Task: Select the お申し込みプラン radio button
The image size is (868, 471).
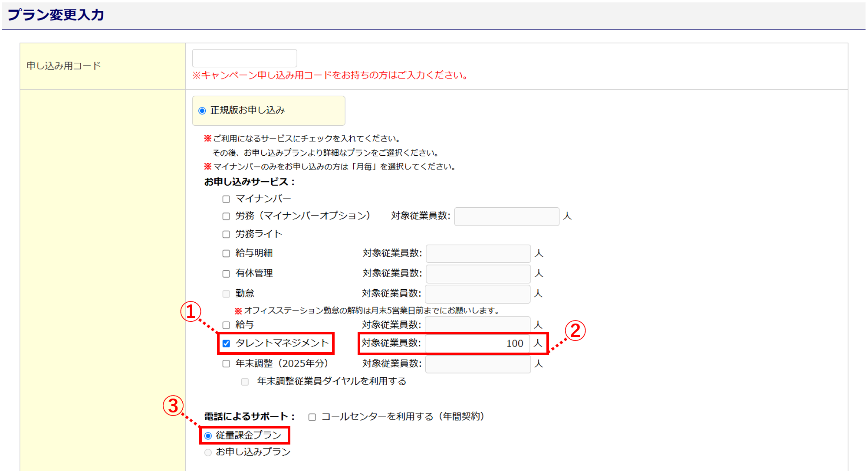Action: [208, 452]
